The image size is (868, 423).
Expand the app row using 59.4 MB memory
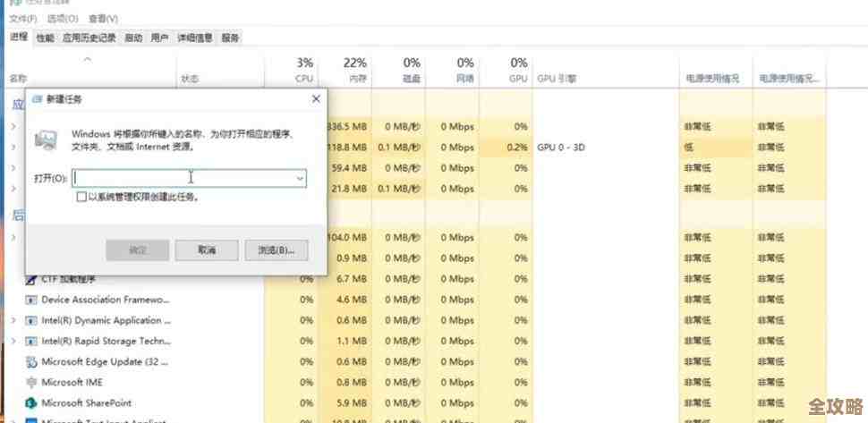[13, 168]
